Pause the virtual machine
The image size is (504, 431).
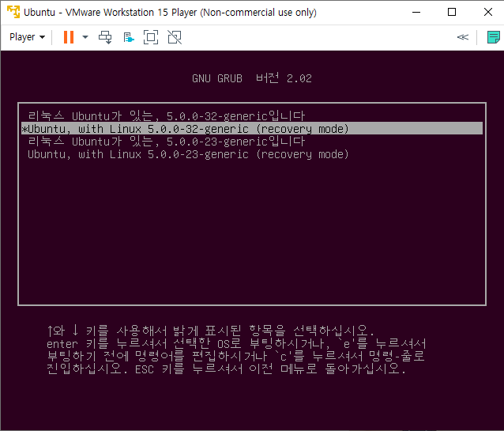pyautogui.click(x=69, y=37)
